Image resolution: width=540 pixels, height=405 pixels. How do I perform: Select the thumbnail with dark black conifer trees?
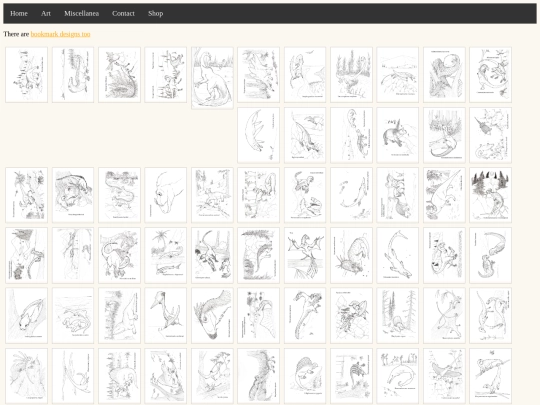click(490, 195)
